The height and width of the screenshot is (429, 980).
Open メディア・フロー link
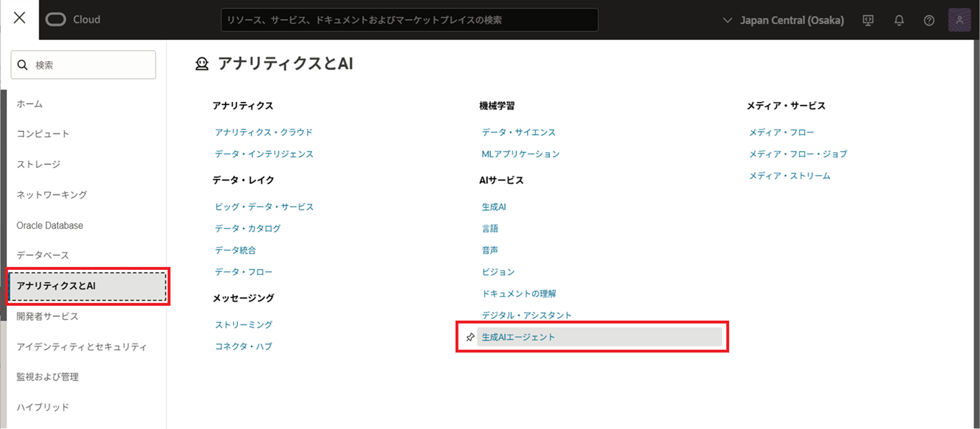[782, 132]
